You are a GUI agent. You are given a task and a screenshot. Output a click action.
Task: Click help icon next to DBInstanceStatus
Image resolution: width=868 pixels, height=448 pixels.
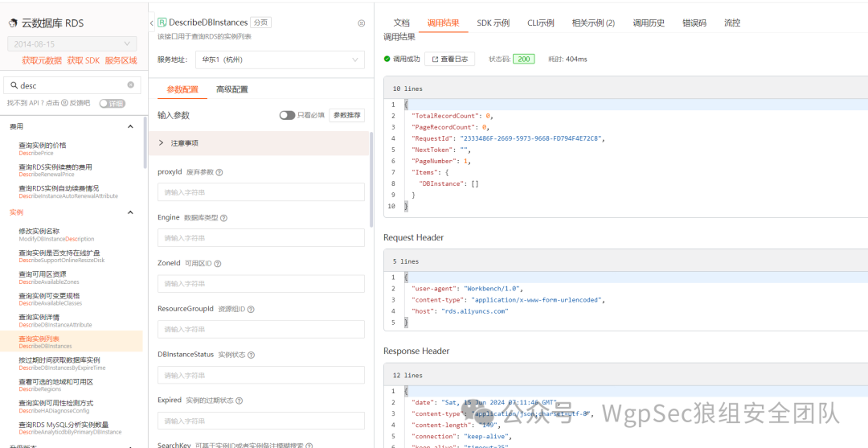[x=252, y=355]
